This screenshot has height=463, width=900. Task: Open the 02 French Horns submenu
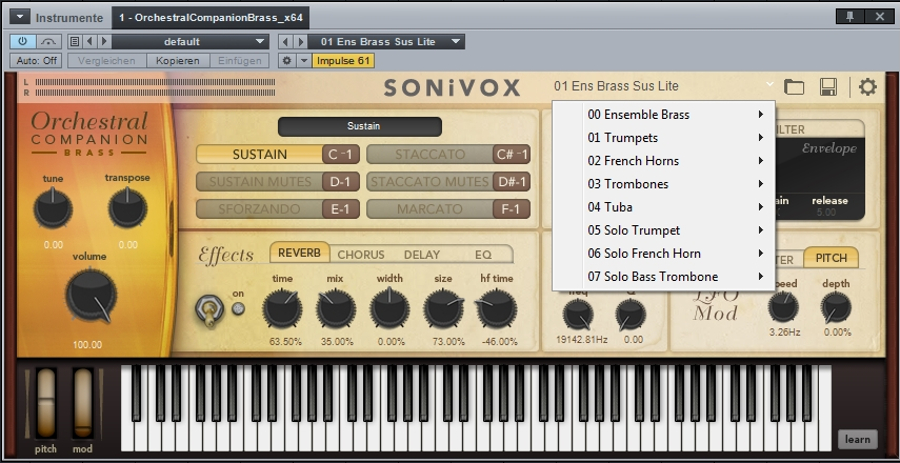click(x=664, y=161)
